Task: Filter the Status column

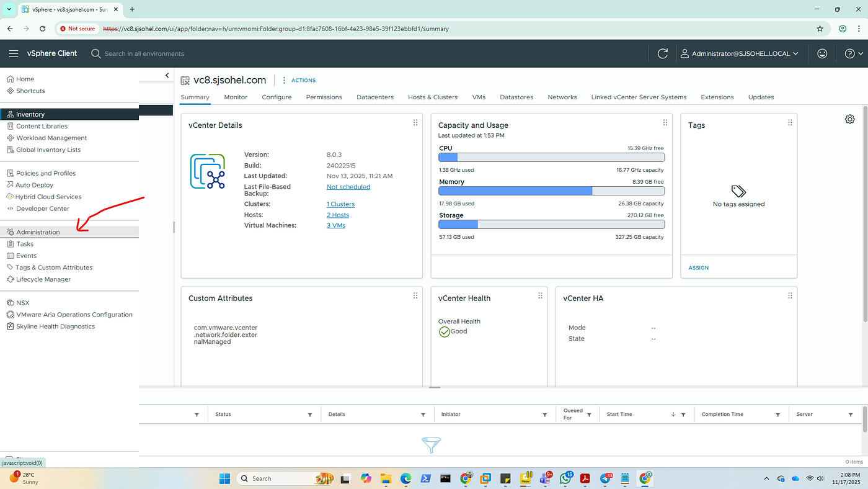Action: (310, 415)
